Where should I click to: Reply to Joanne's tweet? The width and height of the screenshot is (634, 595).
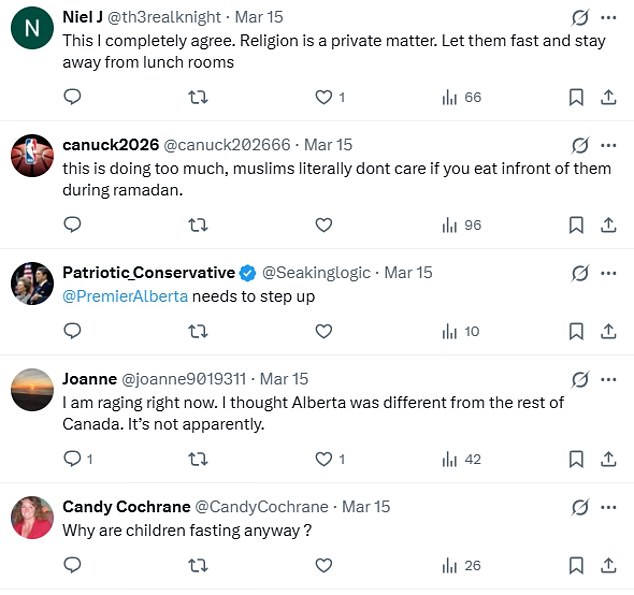click(x=72, y=459)
